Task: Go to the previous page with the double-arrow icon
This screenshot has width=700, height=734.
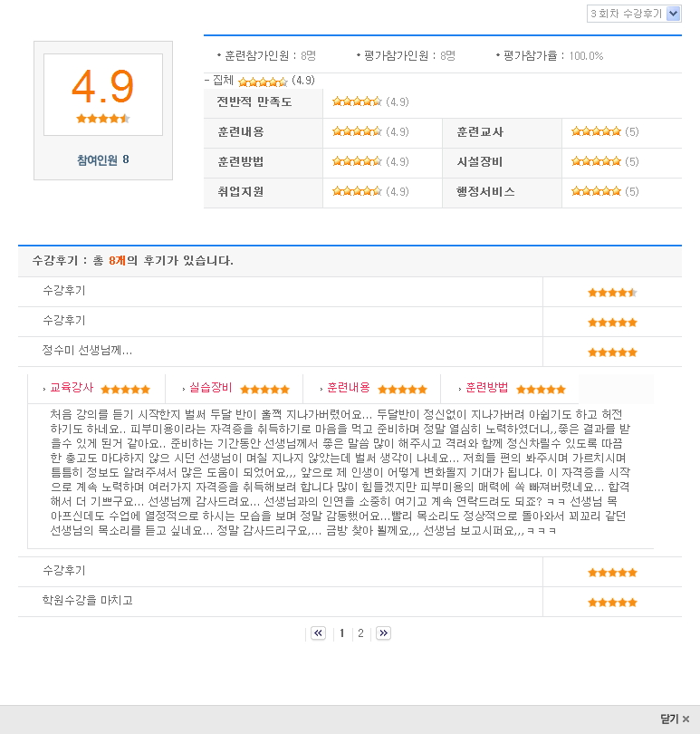Action: coord(318,633)
